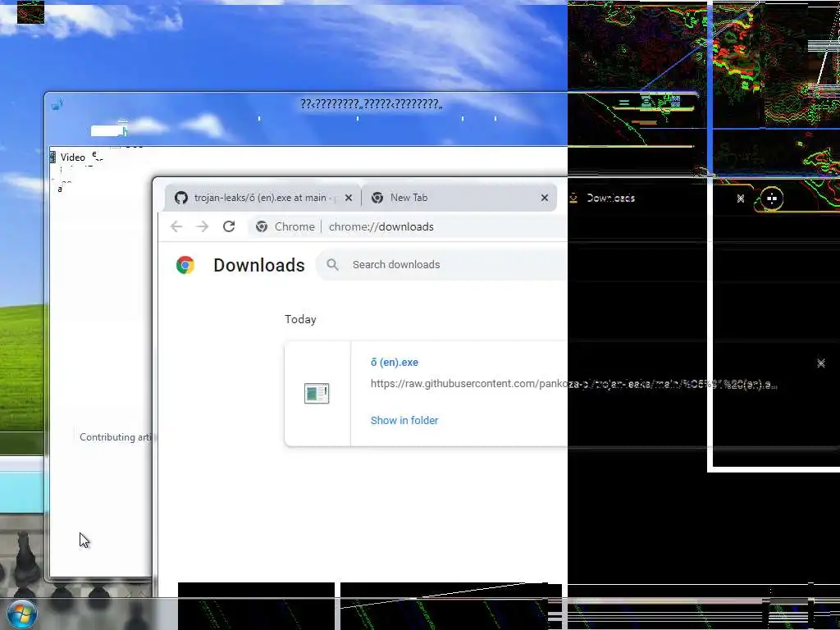Click the Contributing text in background window
This screenshot has height=630, width=840.
[115, 437]
